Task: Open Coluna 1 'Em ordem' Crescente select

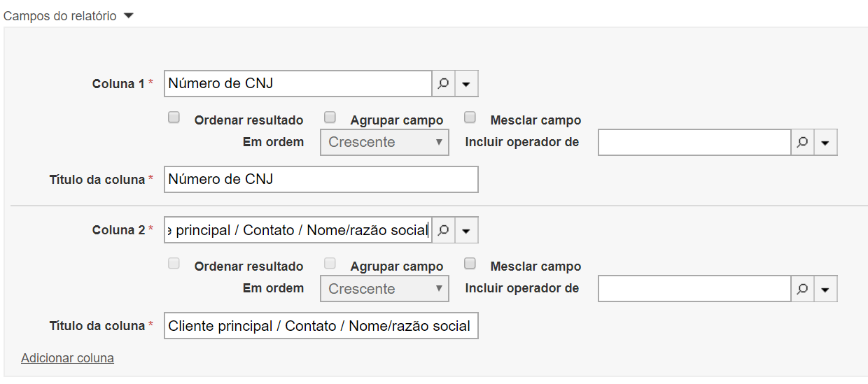Action: coord(384,142)
